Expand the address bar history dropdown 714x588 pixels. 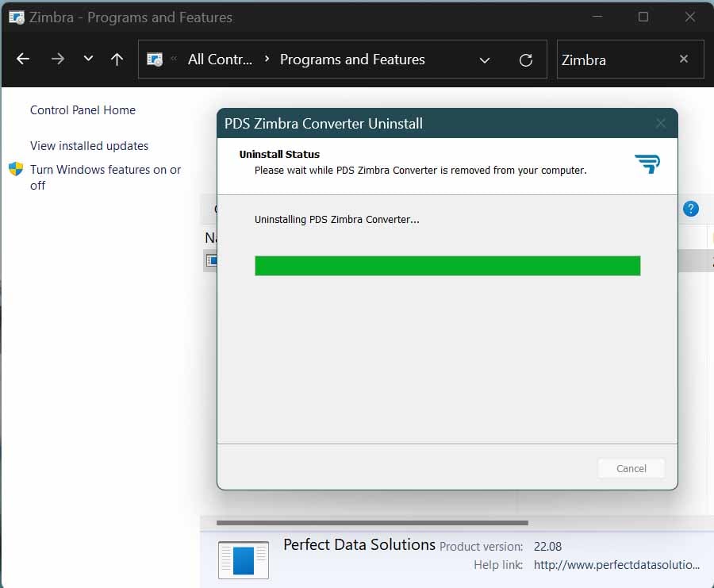[485, 60]
